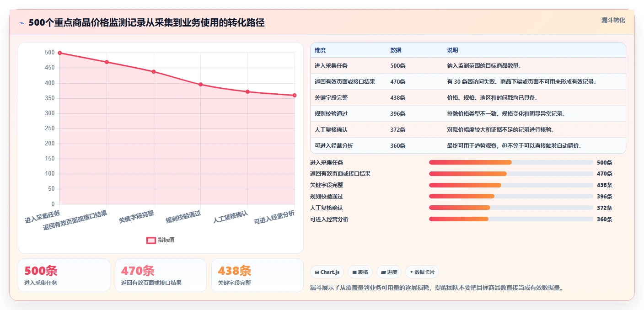Image resolution: width=644 pixels, height=310 pixels.
Task: Click the 维度 column header
Action: pyautogui.click(x=320, y=50)
